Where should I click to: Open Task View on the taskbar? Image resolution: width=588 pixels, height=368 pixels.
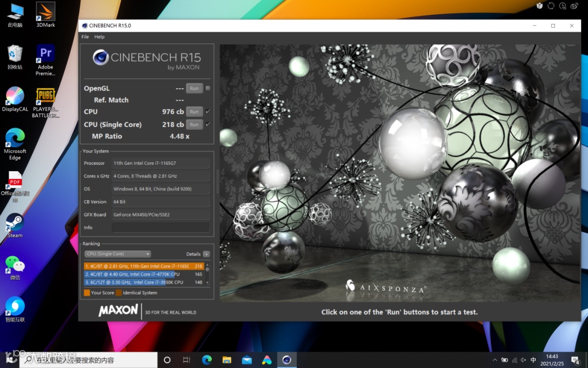pos(186,360)
